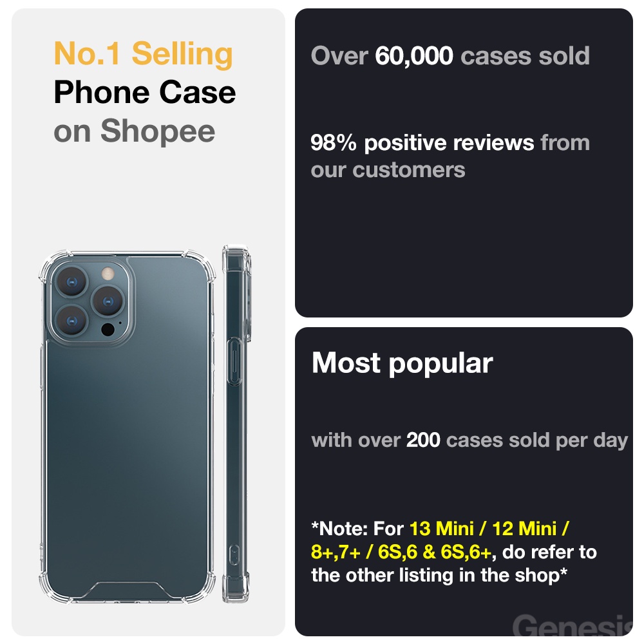Click the "Most popular" heading
The width and height of the screenshot is (644, 644).
[402, 364]
